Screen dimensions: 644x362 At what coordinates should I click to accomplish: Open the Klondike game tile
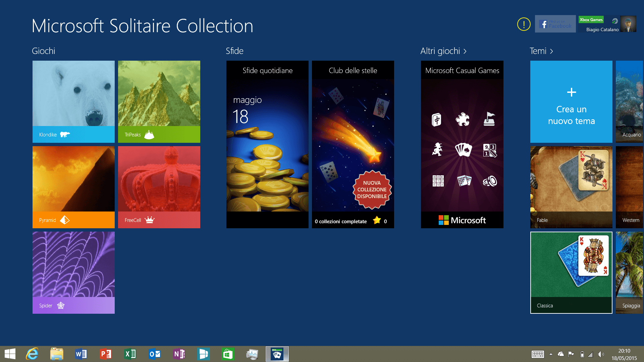[x=73, y=102]
